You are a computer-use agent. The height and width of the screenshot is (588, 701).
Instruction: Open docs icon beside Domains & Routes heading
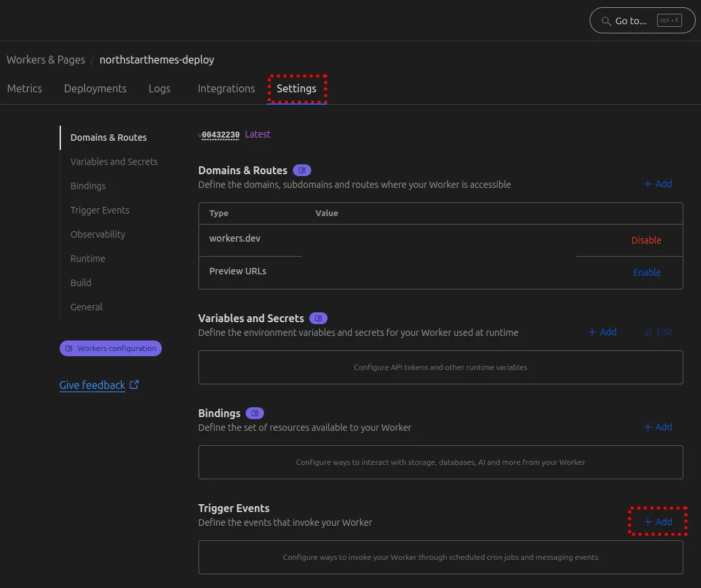coord(302,170)
